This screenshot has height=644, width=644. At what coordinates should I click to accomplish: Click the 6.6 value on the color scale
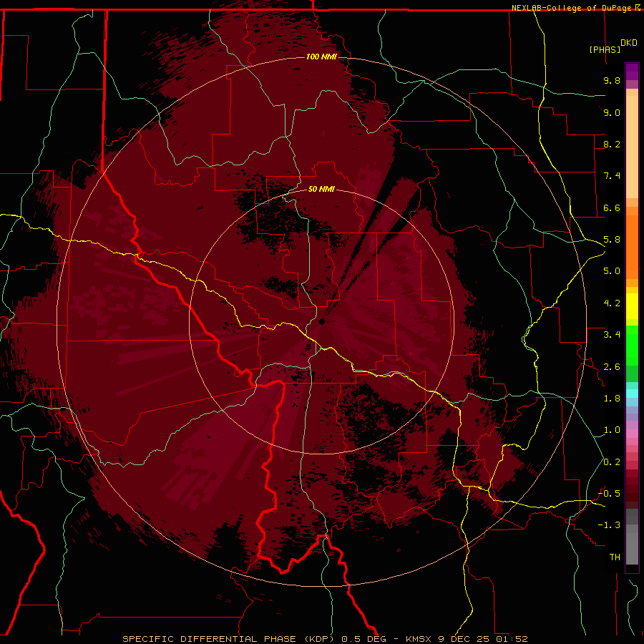612,208
